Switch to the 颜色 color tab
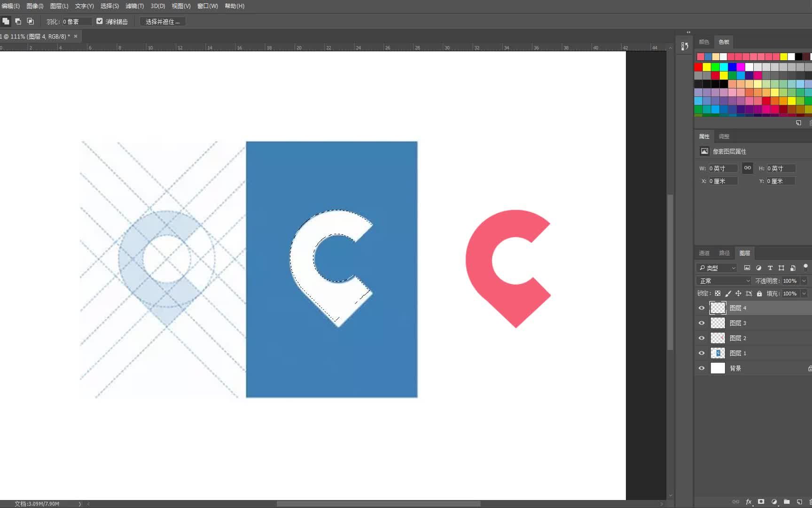Image resolution: width=812 pixels, height=508 pixels. [x=704, y=42]
